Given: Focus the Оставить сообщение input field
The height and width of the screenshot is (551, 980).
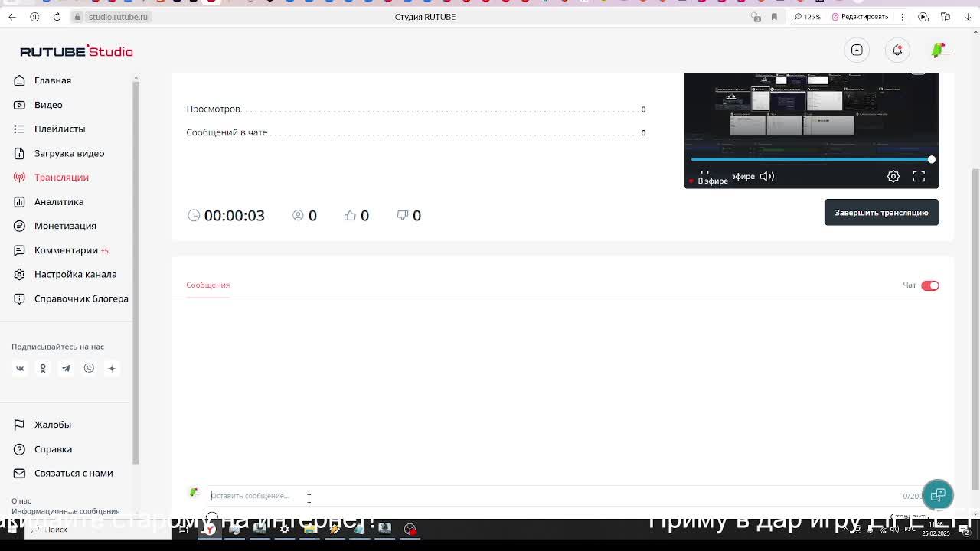Looking at the screenshot, I should pos(551,496).
